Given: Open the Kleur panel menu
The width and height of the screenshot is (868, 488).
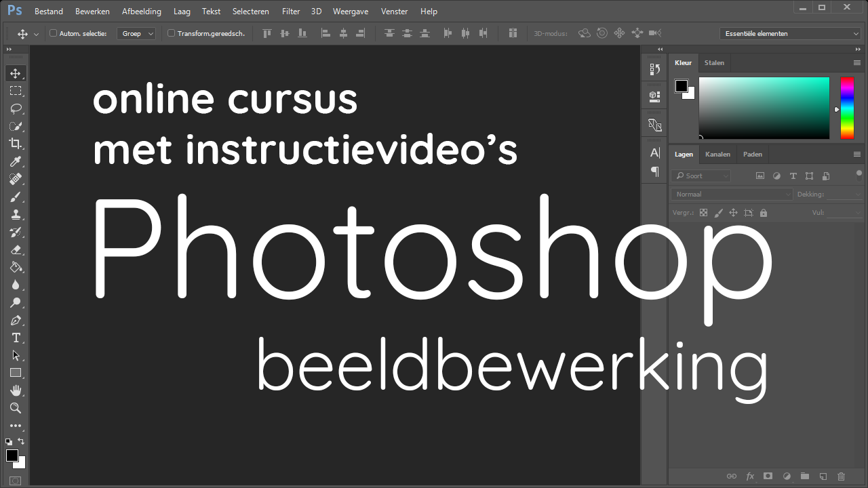Looking at the screenshot, I should 857,62.
